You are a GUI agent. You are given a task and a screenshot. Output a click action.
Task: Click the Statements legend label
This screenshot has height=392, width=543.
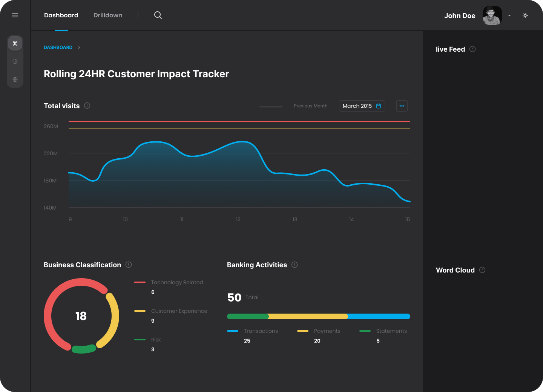391,331
